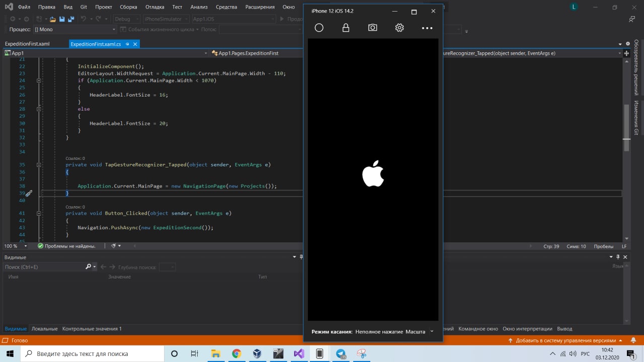Click the Redo arrow in toolbar
Viewport: 644px width, 362px height.
click(x=99, y=19)
